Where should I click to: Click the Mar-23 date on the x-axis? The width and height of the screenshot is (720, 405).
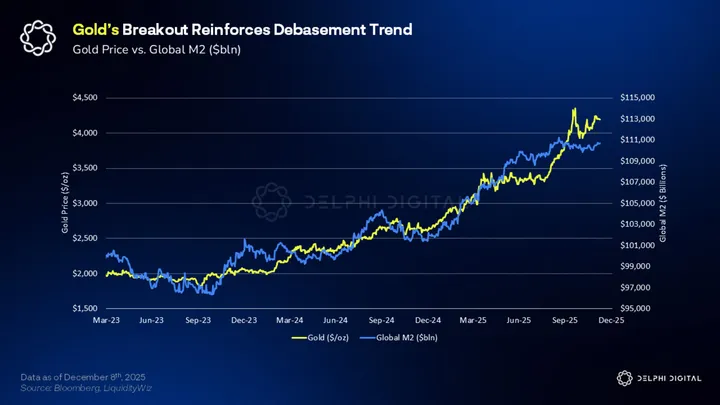[x=105, y=320]
